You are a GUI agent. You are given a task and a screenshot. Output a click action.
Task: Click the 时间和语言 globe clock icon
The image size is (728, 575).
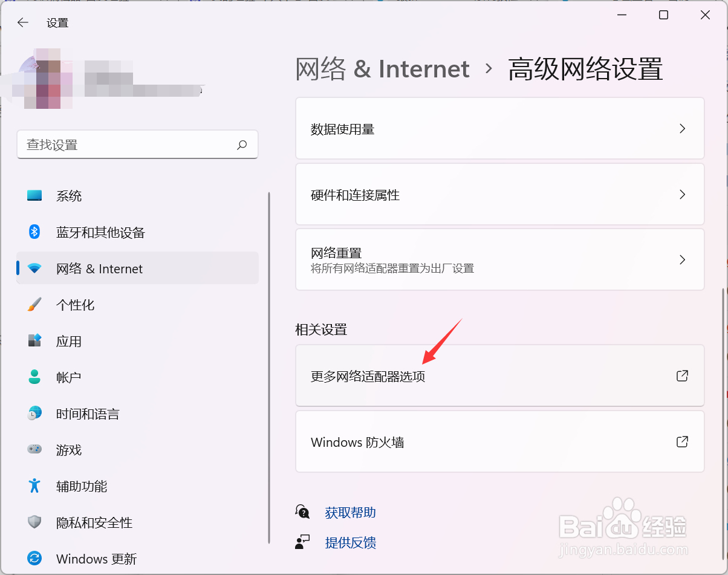[34, 414]
